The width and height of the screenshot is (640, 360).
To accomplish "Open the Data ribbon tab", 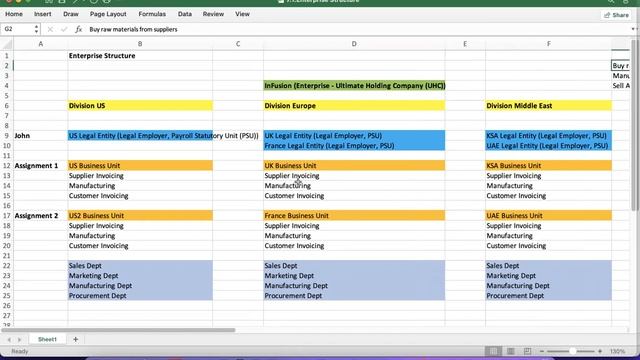I will [184, 14].
